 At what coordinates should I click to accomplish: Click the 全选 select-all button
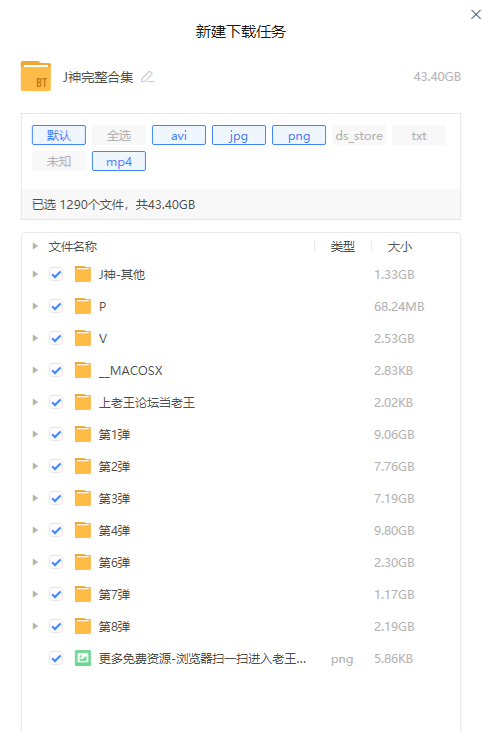pos(119,135)
